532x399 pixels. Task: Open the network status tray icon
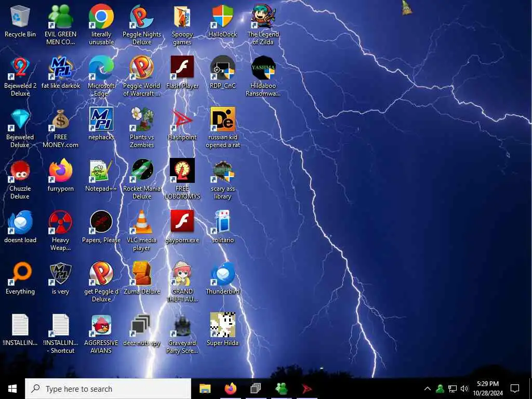(453, 389)
